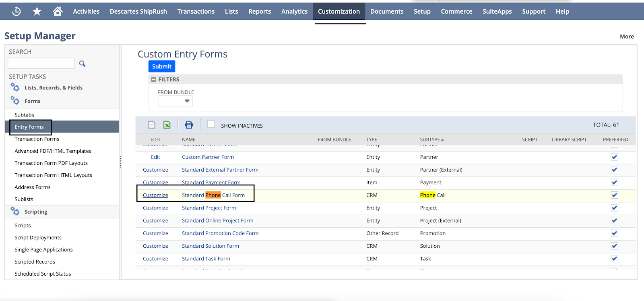Toggle the Show Inactives checkbox

coord(211,124)
